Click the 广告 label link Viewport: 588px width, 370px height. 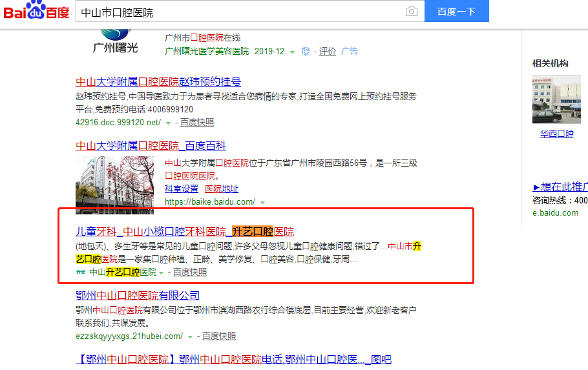[350, 52]
